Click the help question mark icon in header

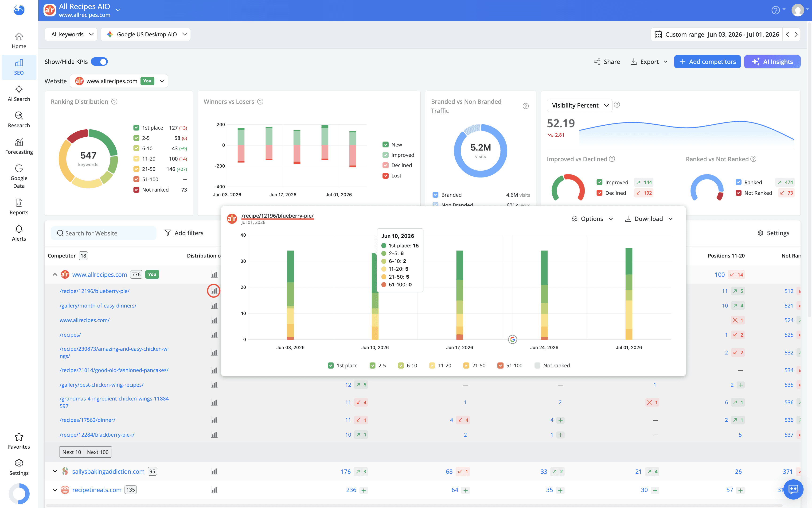pos(775,10)
